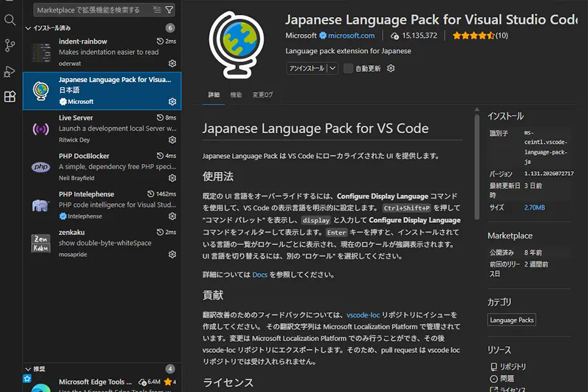588x392 pixels.
Task: Open the リポジトリ resource link
Action: pos(513,367)
